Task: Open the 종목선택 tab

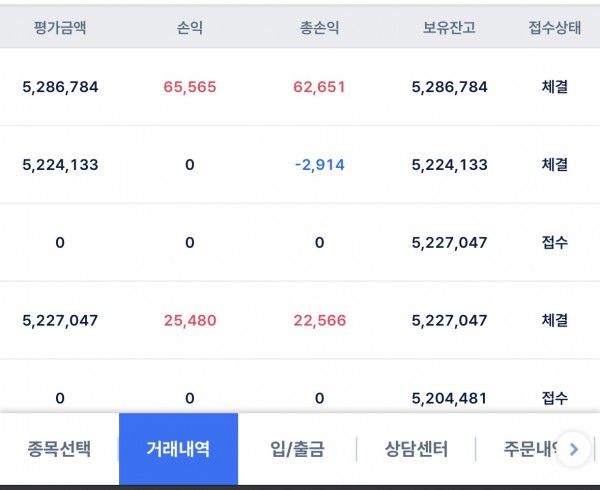Action: (59, 449)
